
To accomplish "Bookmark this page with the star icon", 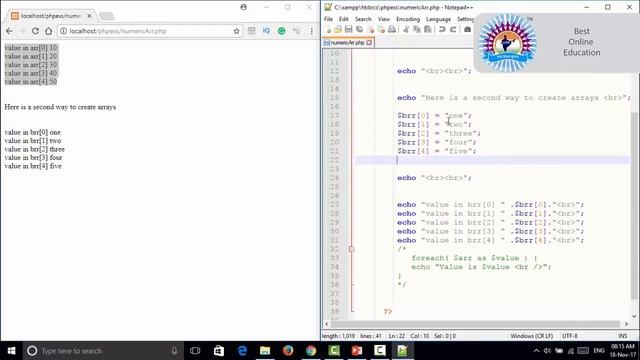I will [x=236, y=31].
